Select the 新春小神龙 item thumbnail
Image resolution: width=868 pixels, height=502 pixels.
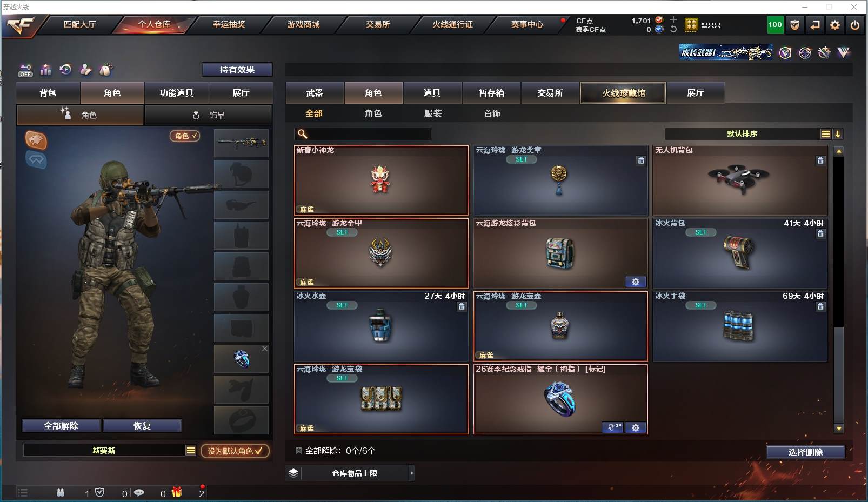[x=381, y=180]
